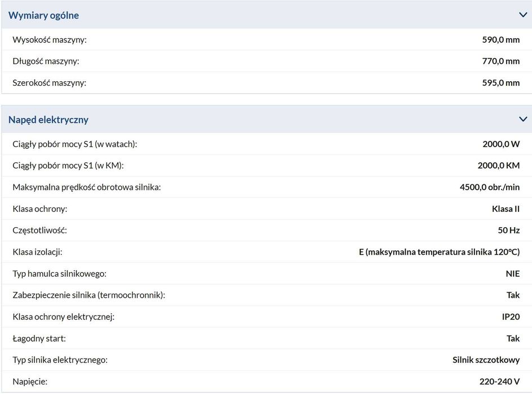
Task: Click the Wymiary ogólne header title
Action: [43, 15]
